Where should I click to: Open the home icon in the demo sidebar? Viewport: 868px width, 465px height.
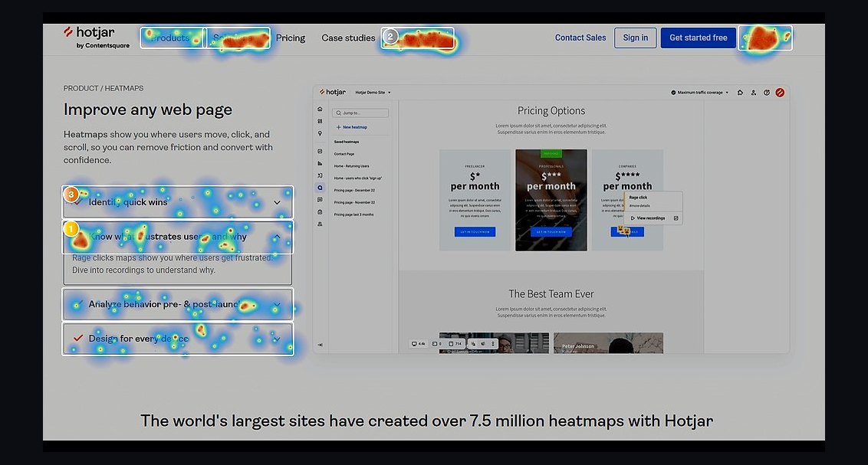click(320, 109)
